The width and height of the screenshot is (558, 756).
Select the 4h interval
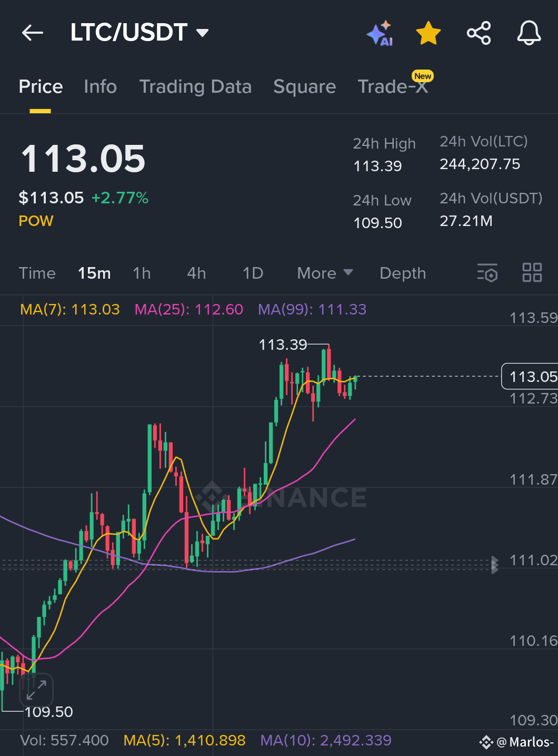[196, 273]
